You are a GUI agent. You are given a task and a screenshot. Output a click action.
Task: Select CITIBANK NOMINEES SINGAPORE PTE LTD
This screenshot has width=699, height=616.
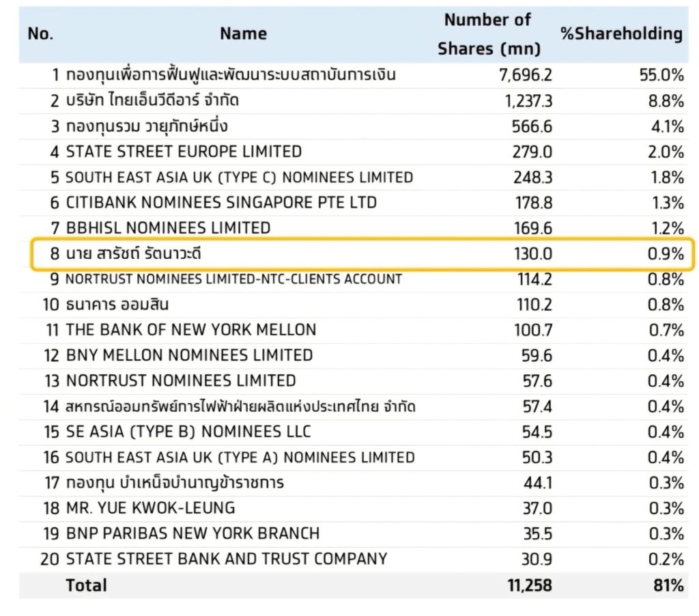pos(221,203)
